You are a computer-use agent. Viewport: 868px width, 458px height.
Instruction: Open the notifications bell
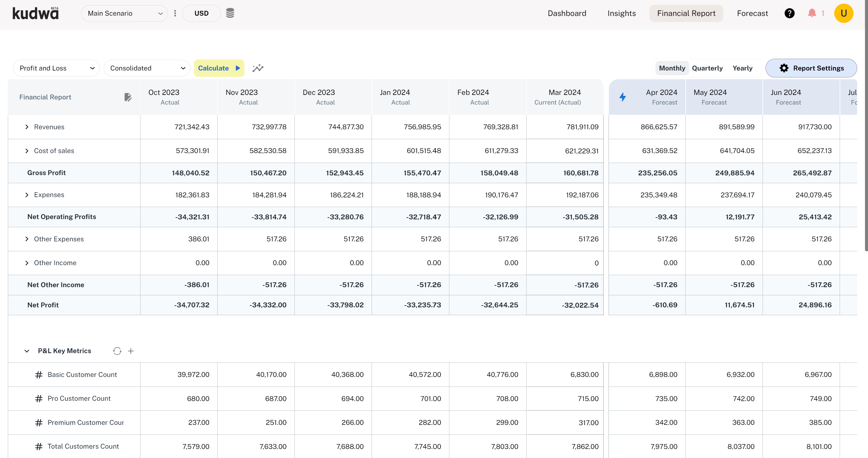(x=812, y=13)
